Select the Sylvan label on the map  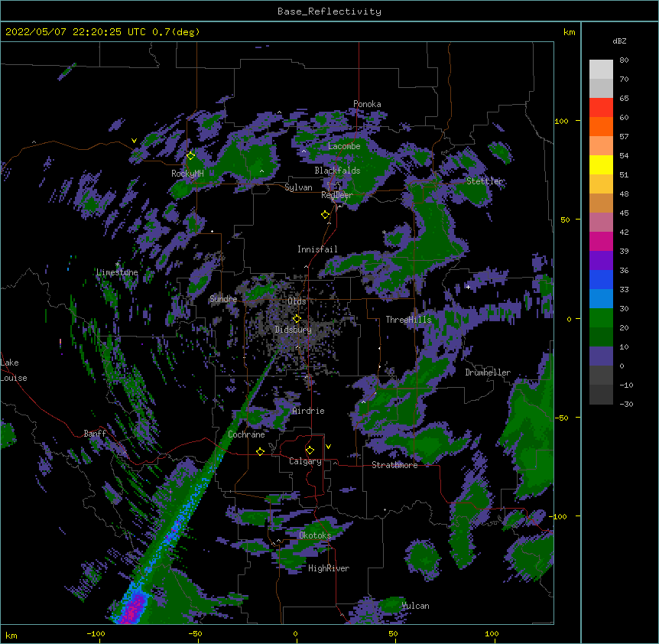[x=298, y=187]
